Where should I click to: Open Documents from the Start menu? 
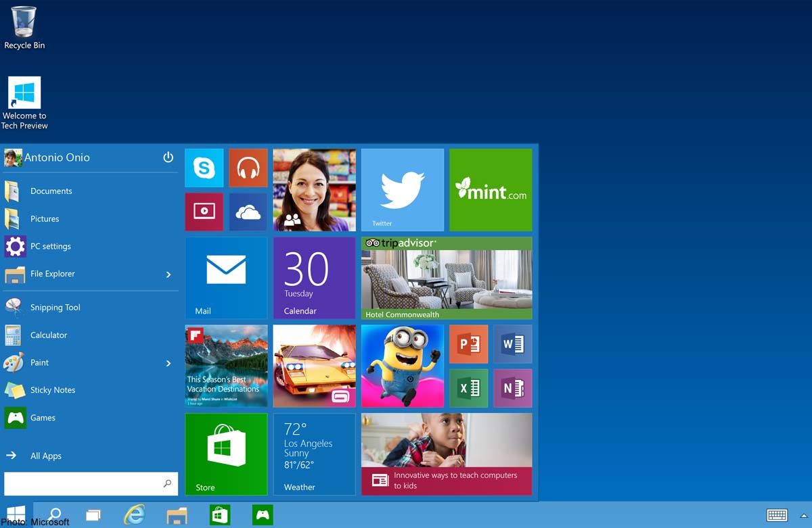tap(91, 191)
